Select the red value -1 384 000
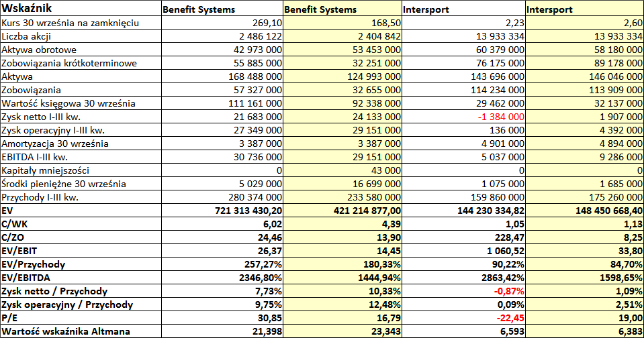This screenshot has width=644, height=338. click(x=464, y=117)
